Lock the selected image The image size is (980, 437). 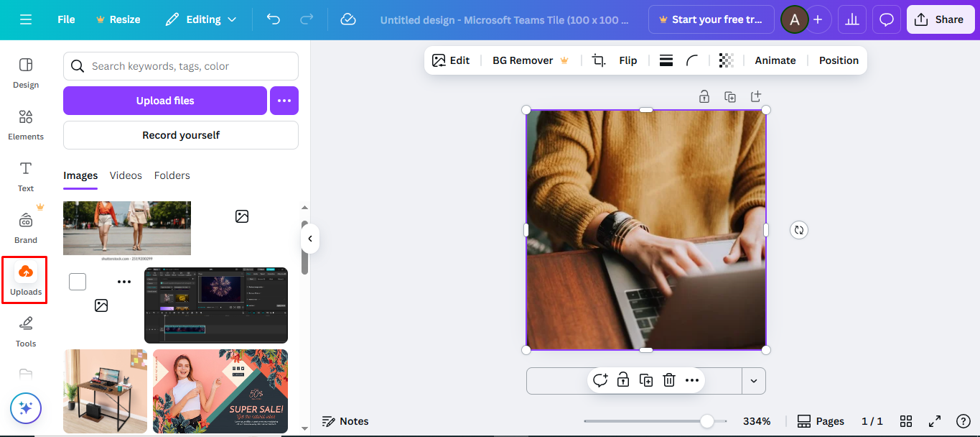[x=622, y=379]
